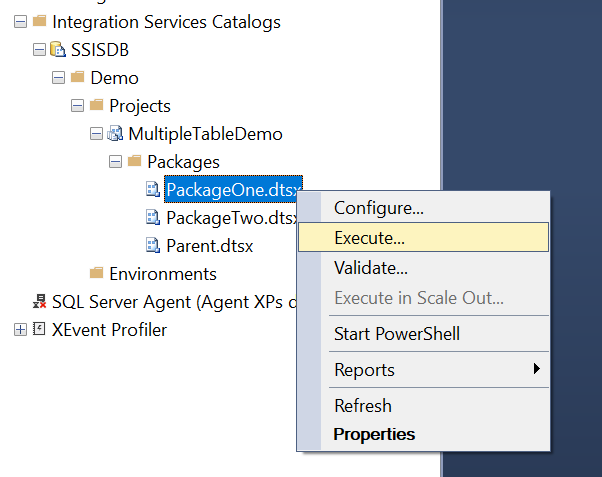Select Start PowerShell menu entry
Screen dimensions: 602x477
click(x=423, y=333)
